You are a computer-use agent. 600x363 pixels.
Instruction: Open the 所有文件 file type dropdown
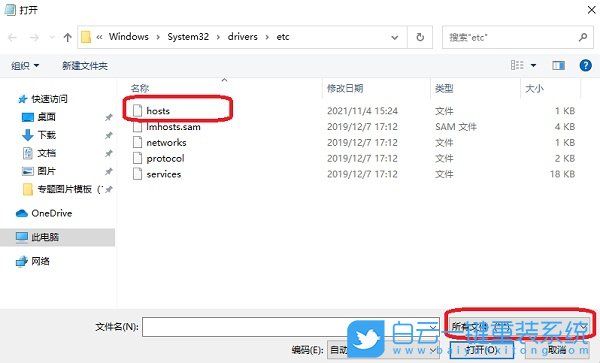pyautogui.click(x=519, y=326)
